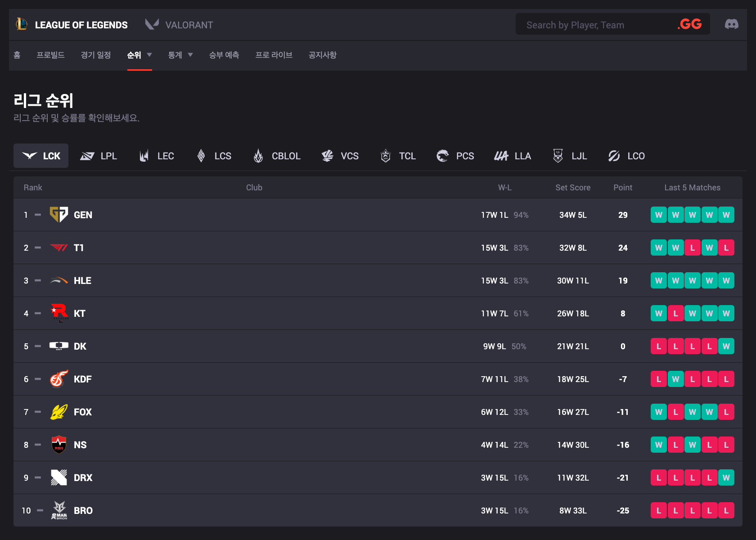Click KDF's green W match result
The width and height of the screenshot is (756, 540).
pyautogui.click(x=675, y=379)
